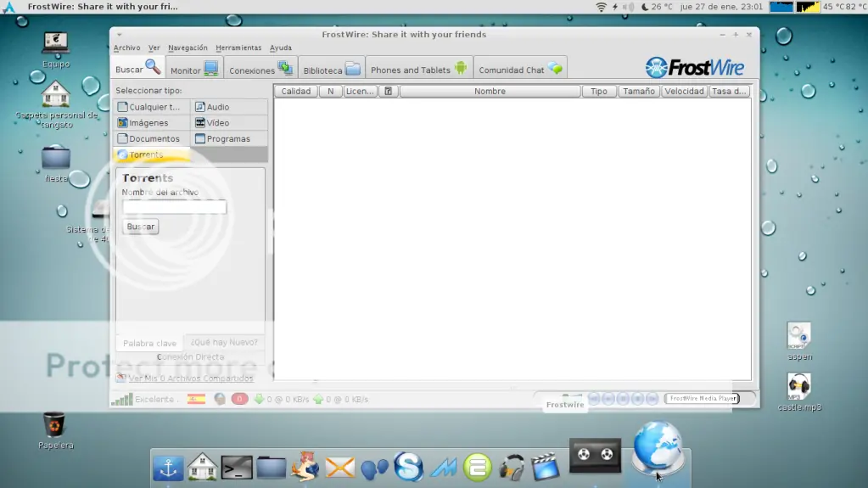Switch to the Biblioteca tab
This screenshot has width=868, height=488.
(332, 70)
